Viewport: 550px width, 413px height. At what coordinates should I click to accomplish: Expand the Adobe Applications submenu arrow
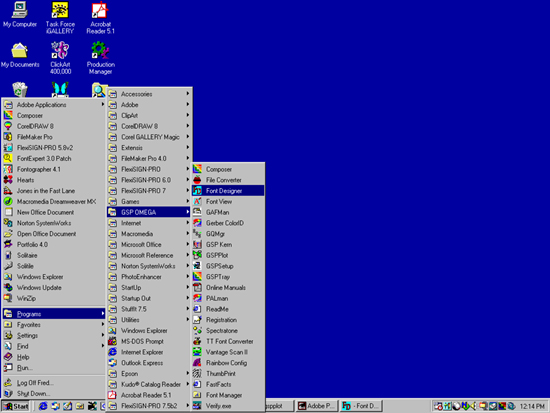102,104
